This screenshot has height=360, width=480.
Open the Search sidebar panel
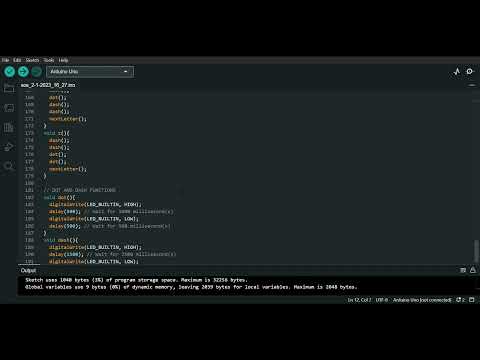pyautogui.click(x=9, y=166)
